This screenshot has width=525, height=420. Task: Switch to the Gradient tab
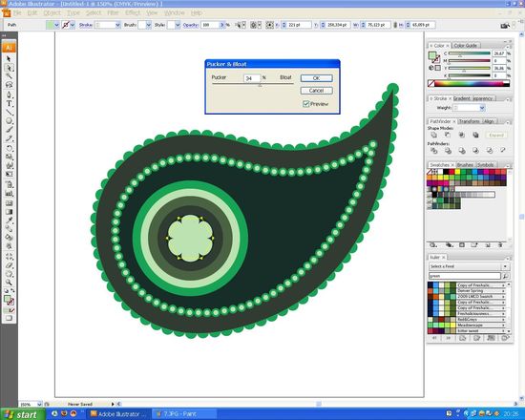pos(462,98)
